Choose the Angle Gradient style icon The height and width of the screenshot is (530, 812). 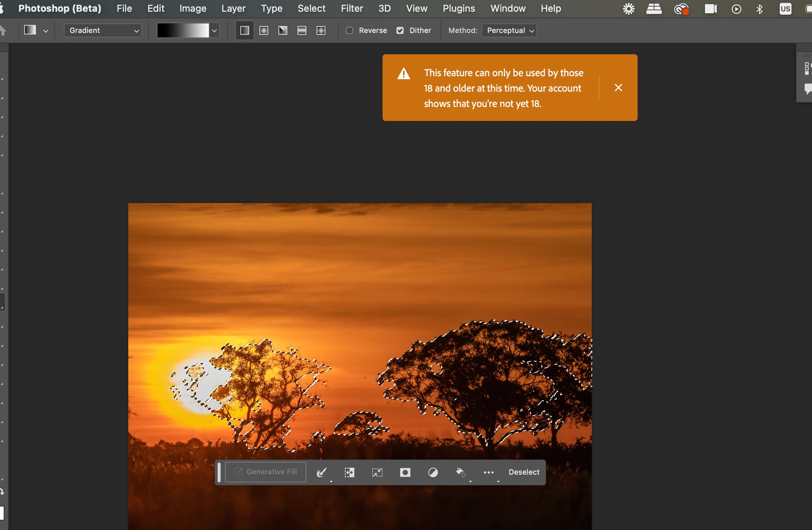[283, 30]
